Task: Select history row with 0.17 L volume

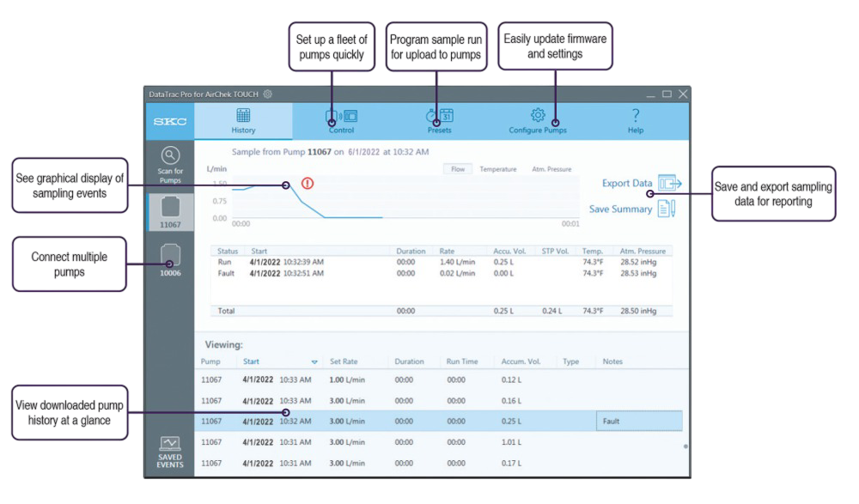Action: [442, 463]
